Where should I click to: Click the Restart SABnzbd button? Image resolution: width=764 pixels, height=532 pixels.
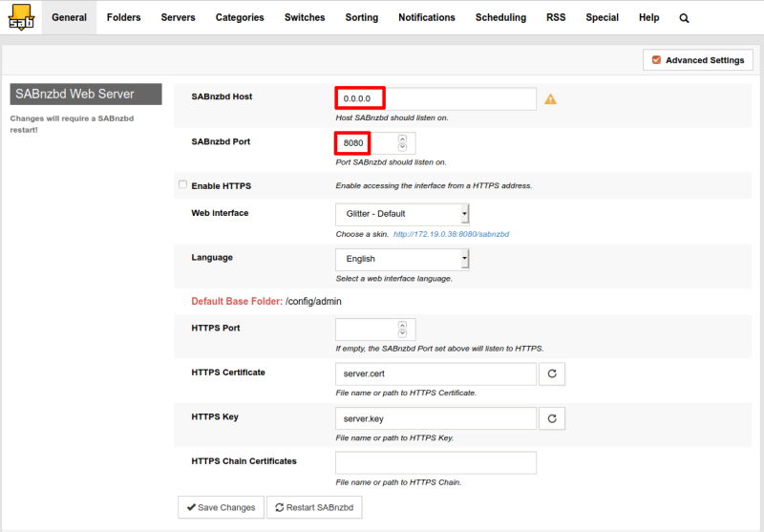[314, 507]
